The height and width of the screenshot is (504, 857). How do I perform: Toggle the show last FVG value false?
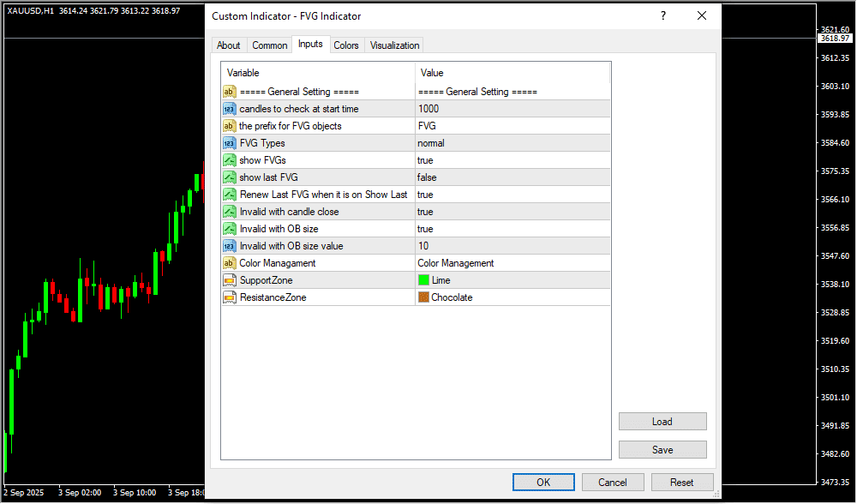pos(512,177)
